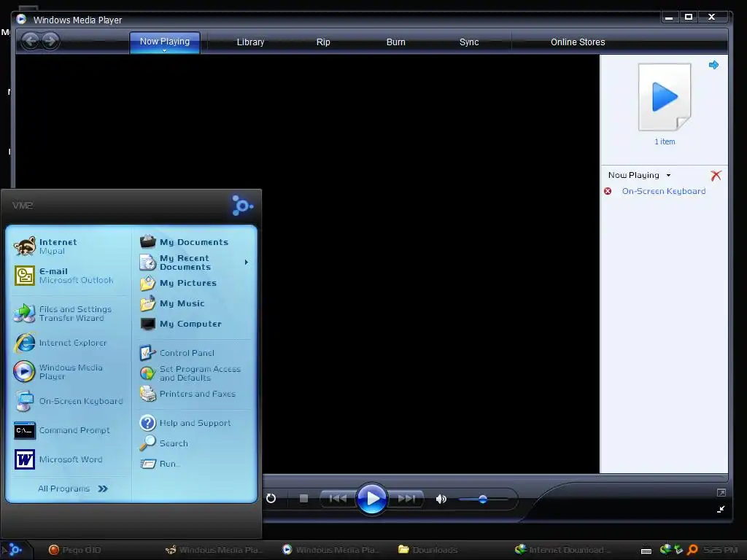Screen dimensions: 747x560
Task: Open E-mail Microsoft Outlook from Start menu
Action: coord(69,275)
